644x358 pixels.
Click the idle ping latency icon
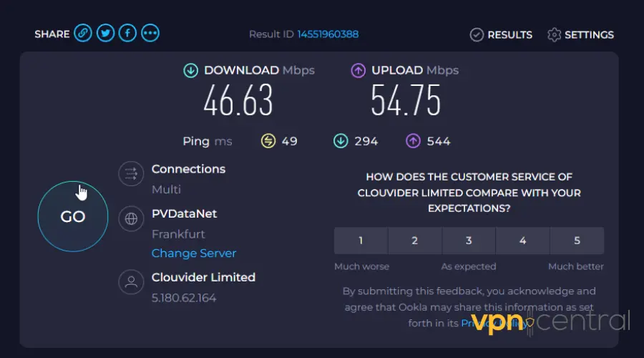tap(268, 141)
